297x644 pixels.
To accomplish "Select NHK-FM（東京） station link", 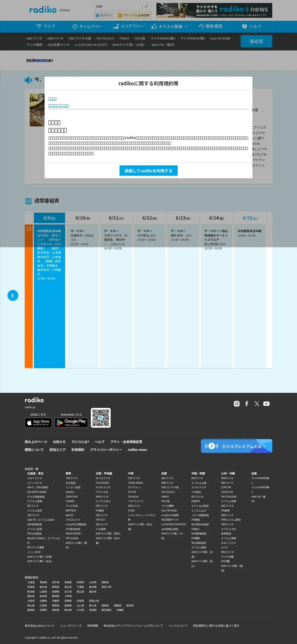I will (x=164, y=45).
